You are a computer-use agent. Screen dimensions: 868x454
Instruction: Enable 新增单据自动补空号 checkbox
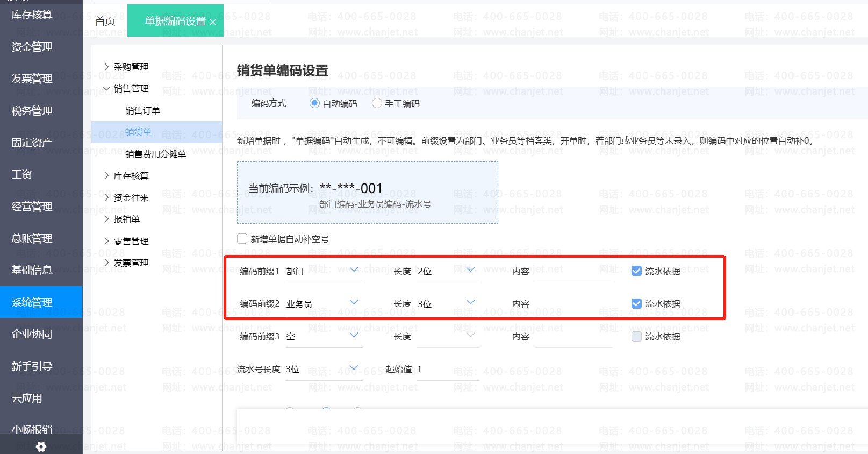click(242, 239)
